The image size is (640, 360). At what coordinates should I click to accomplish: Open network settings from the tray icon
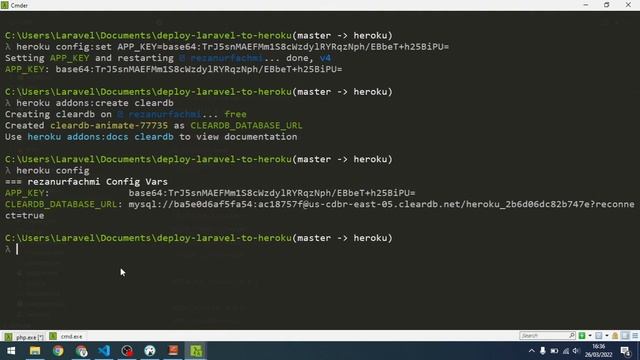coord(566,351)
